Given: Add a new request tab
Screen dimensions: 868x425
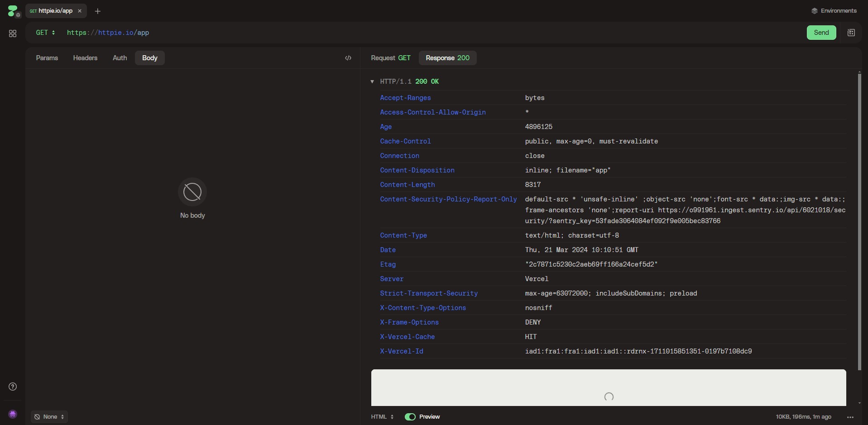Looking at the screenshot, I should click(97, 11).
